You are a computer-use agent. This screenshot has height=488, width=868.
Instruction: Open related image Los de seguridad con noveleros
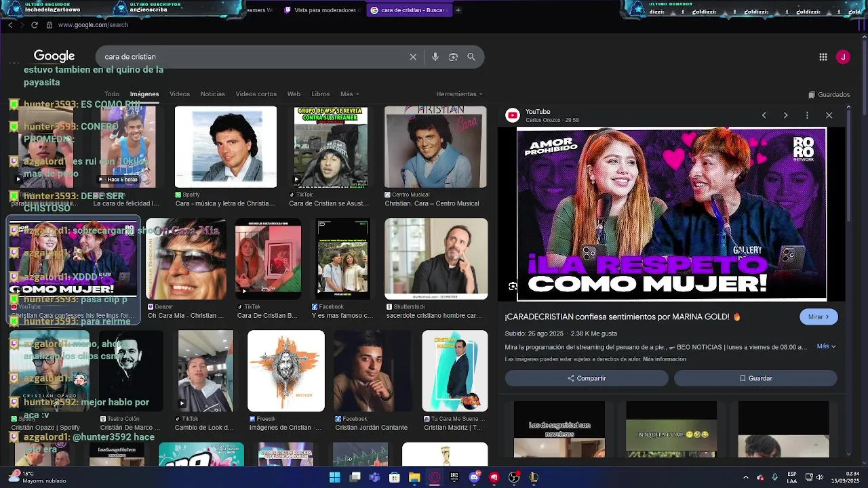tap(559, 429)
